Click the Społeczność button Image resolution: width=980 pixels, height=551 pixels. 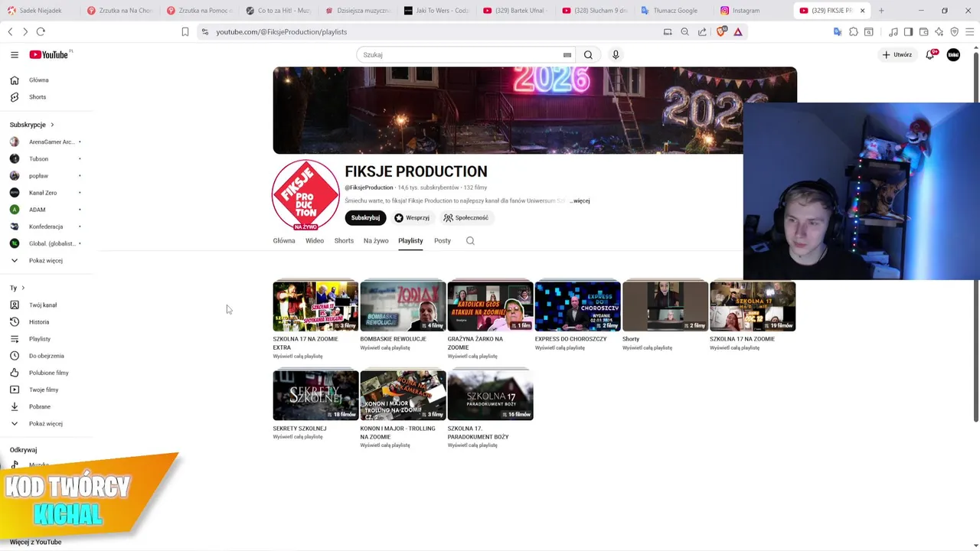click(465, 218)
